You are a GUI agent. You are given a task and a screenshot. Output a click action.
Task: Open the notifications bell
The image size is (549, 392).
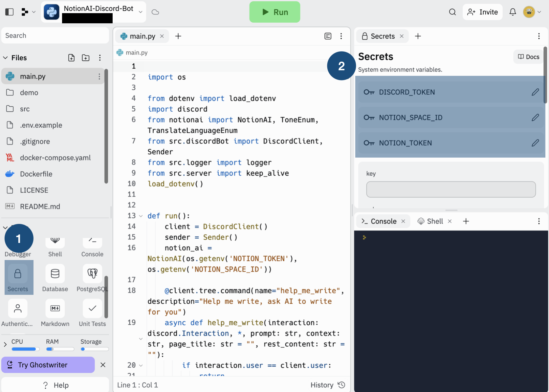pyautogui.click(x=513, y=12)
